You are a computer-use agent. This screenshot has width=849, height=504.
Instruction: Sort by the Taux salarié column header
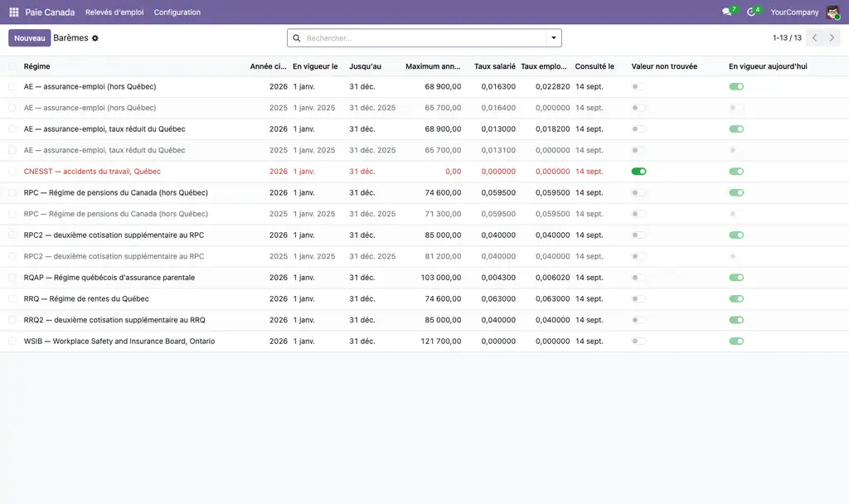click(495, 66)
